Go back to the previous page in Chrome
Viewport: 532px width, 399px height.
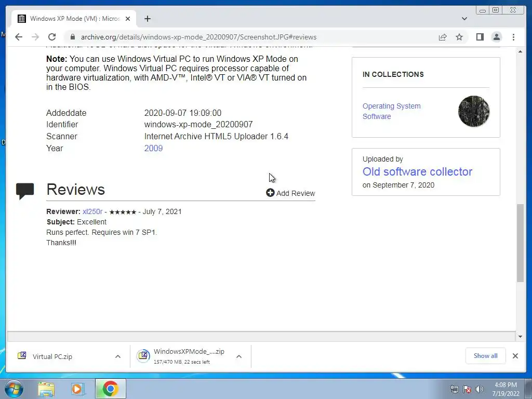click(19, 37)
